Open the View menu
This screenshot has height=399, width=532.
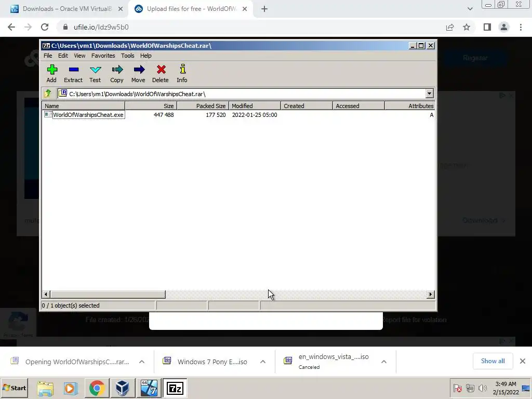[x=79, y=56]
